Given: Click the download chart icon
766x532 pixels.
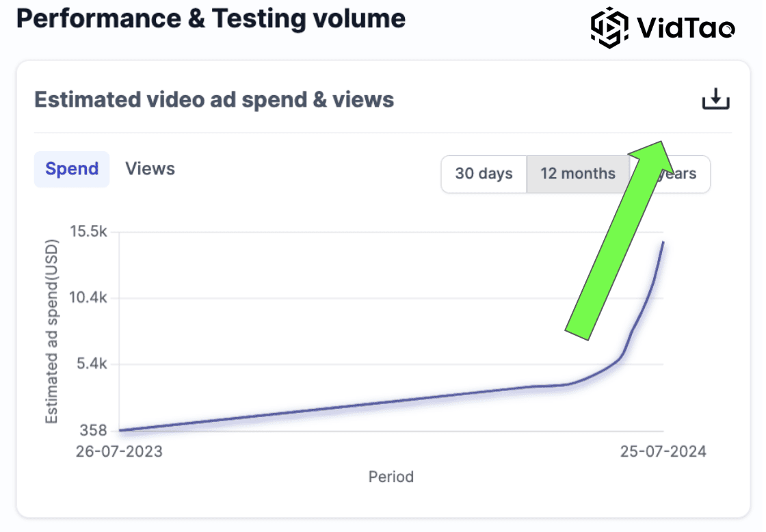Looking at the screenshot, I should pyautogui.click(x=716, y=100).
